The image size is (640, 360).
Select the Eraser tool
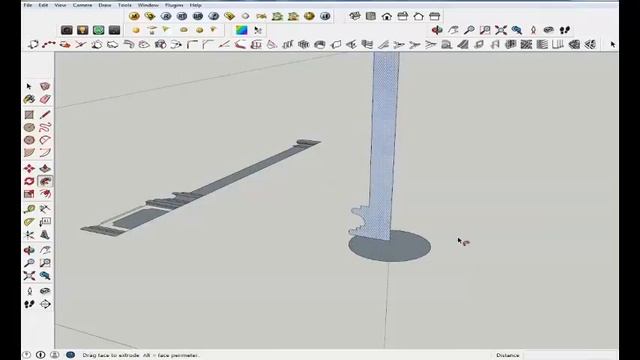tap(45, 99)
